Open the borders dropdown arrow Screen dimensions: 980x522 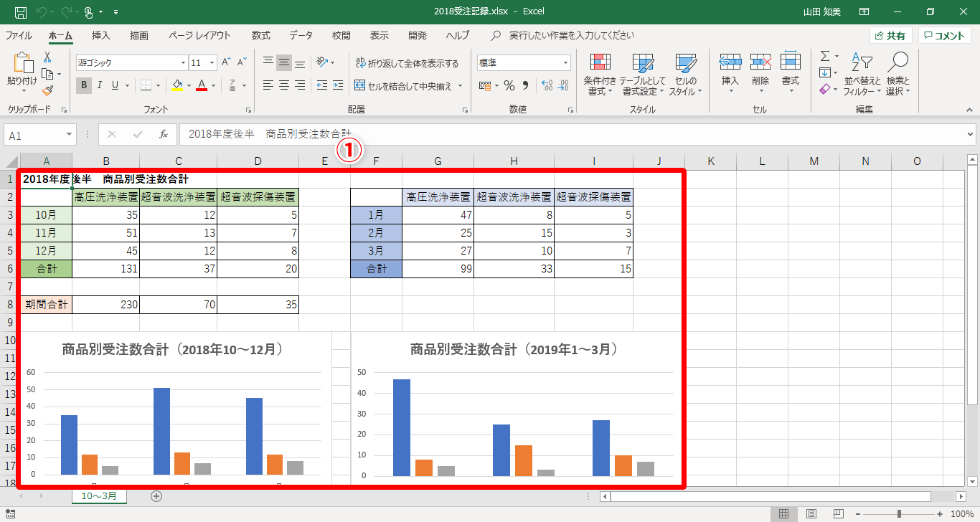158,86
